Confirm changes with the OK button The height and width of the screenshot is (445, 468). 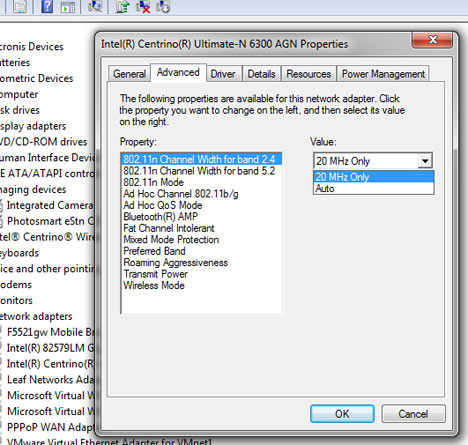[x=342, y=414]
